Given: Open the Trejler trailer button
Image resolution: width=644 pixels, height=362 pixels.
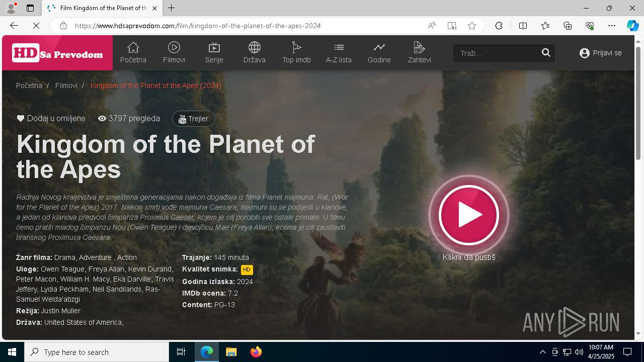Looking at the screenshot, I should [193, 119].
